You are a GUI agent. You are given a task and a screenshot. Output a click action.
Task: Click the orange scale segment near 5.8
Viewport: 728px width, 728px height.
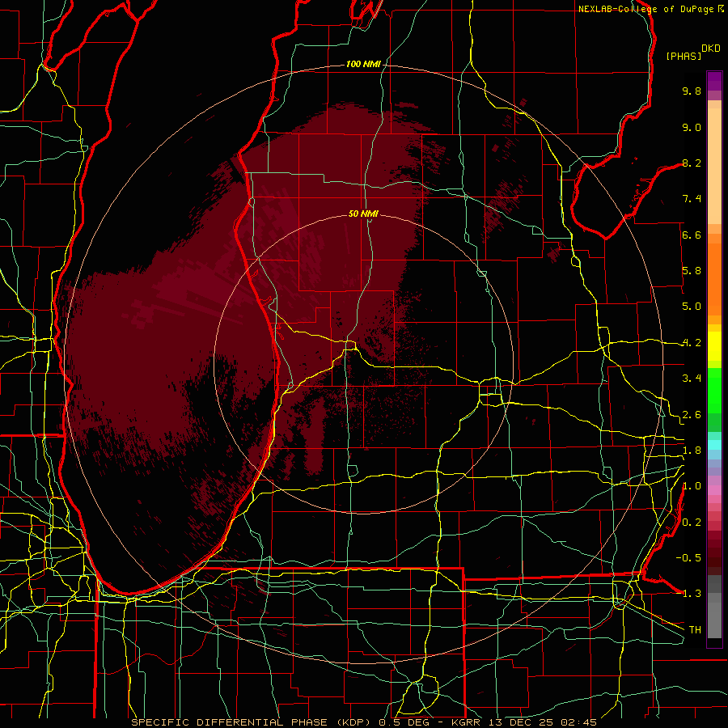tap(714, 279)
